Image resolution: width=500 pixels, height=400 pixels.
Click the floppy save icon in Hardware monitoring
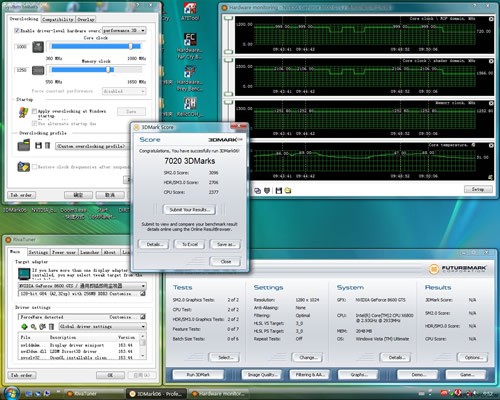(279, 191)
